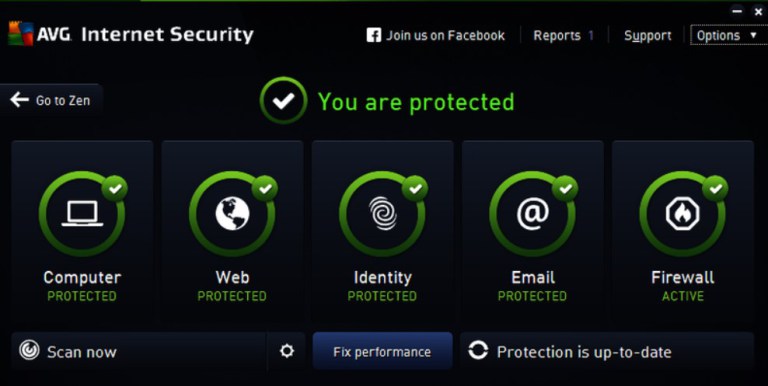Open the Computer protection laptop icon
Screen dimensions: 768x386
click(82, 214)
